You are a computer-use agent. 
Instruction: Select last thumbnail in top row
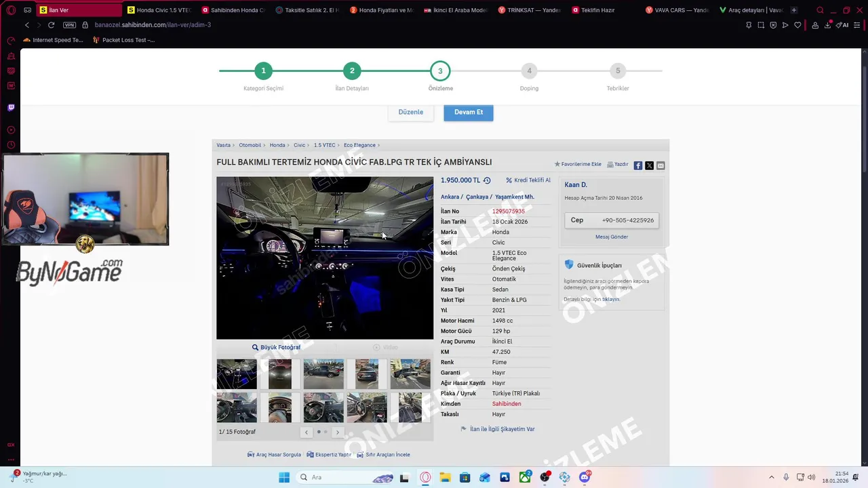(x=410, y=374)
